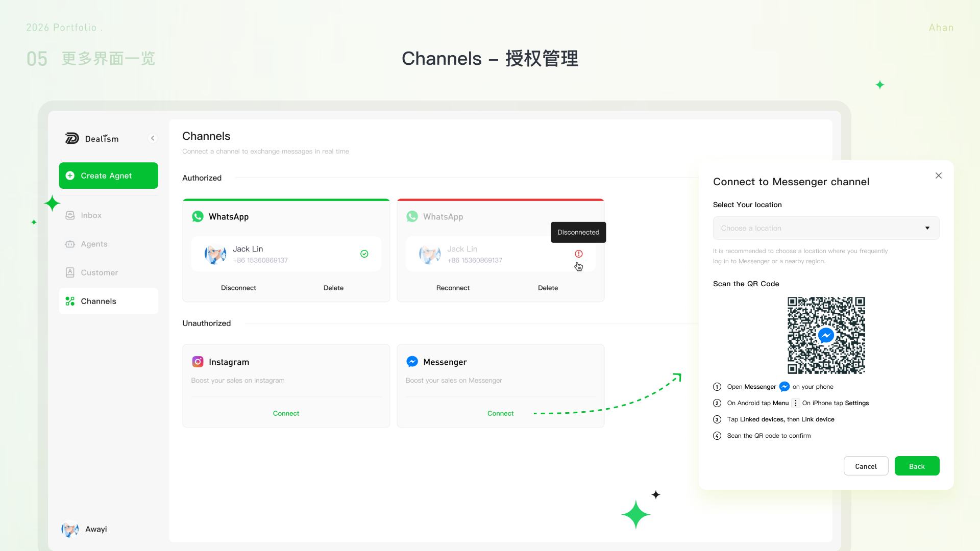Disconnect the authorized WhatsApp account

(x=238, y=288)
